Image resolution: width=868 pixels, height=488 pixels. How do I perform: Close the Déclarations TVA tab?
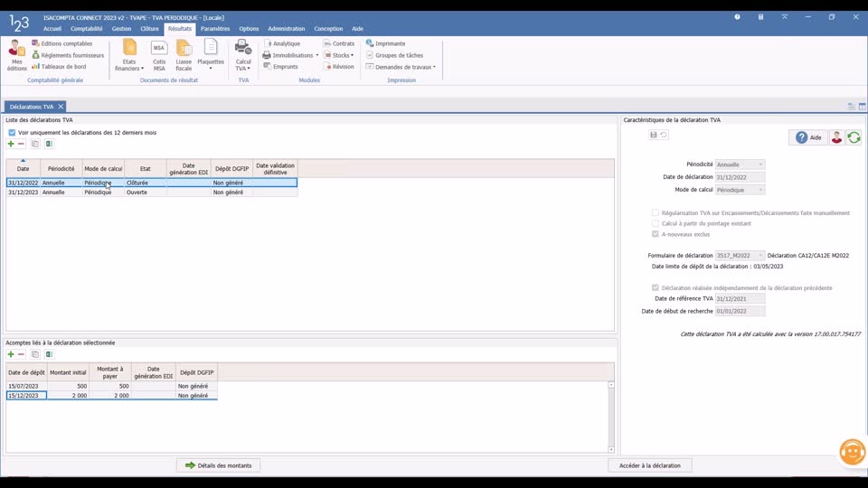[61, 107]
